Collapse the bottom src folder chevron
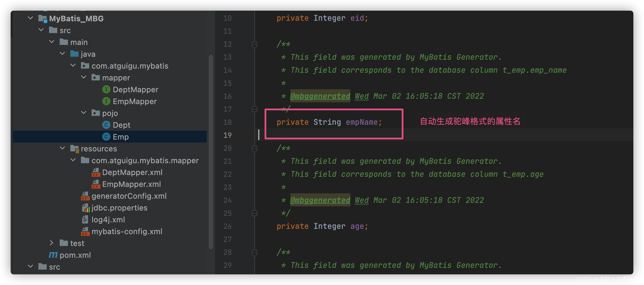644x285 pixels. pyautogui.click(x=30, y=266)
